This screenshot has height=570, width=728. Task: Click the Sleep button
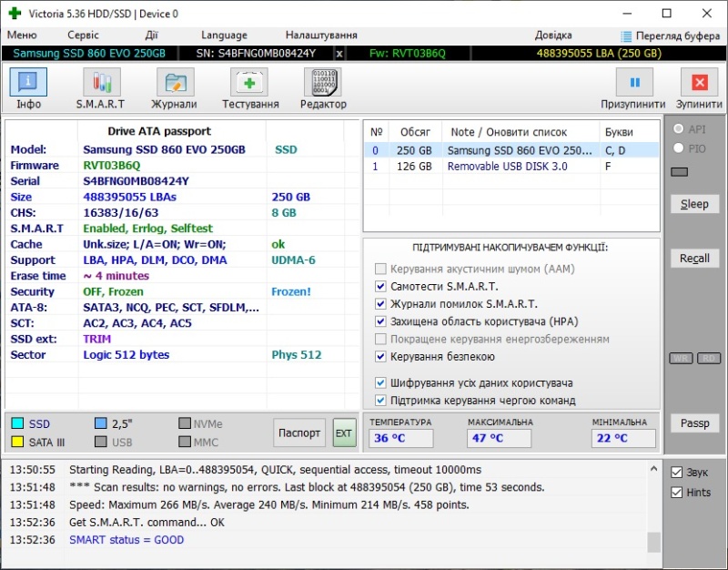694,204
